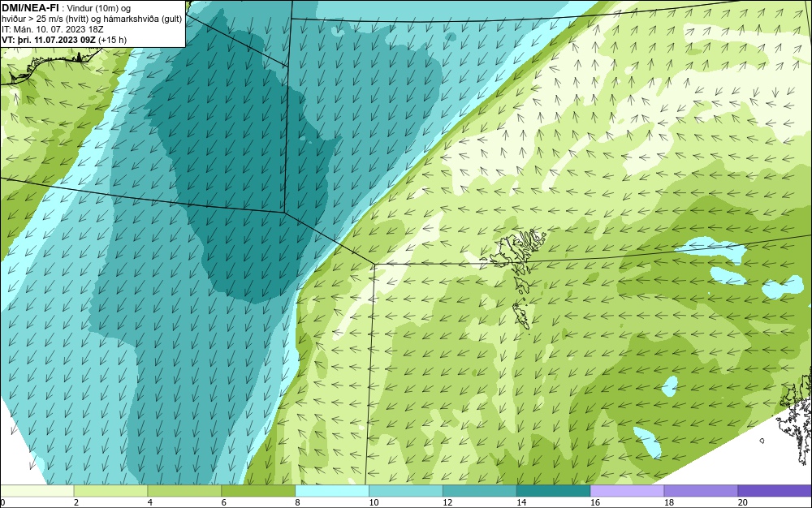Click the 18–20 m/s medium purple swatch
The image size is (812, 508).
701,491
